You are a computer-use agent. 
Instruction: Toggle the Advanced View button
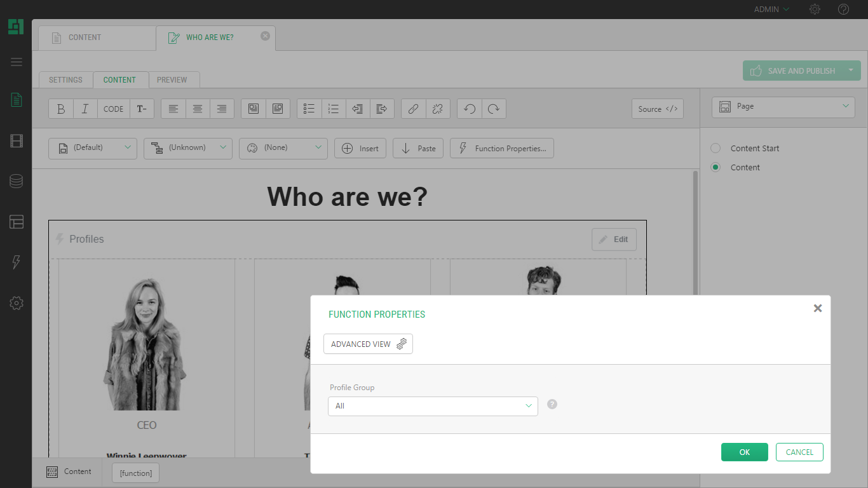point(368,344)
